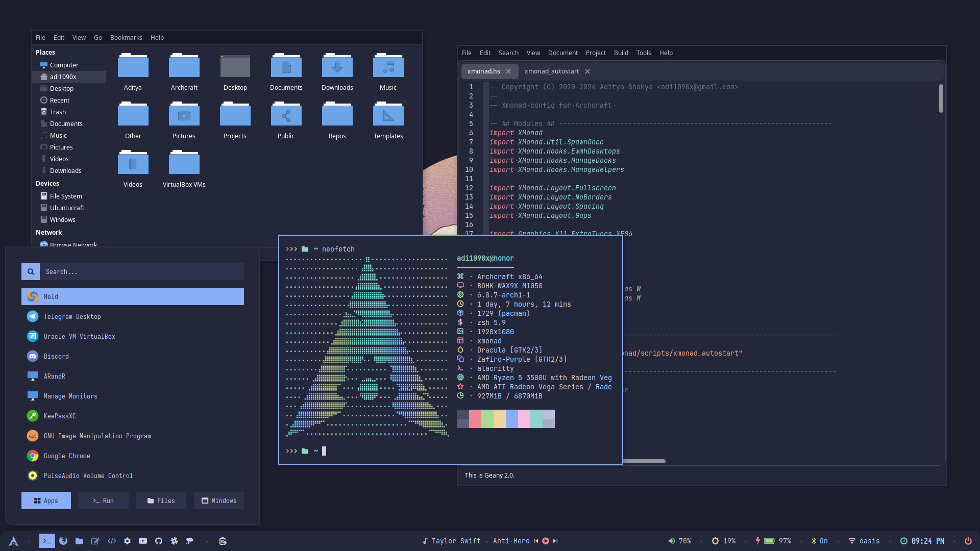This screenshot has height=551, width=980.
Task: Open Firefox from the bottom bar
Action: tap(63, 541)
